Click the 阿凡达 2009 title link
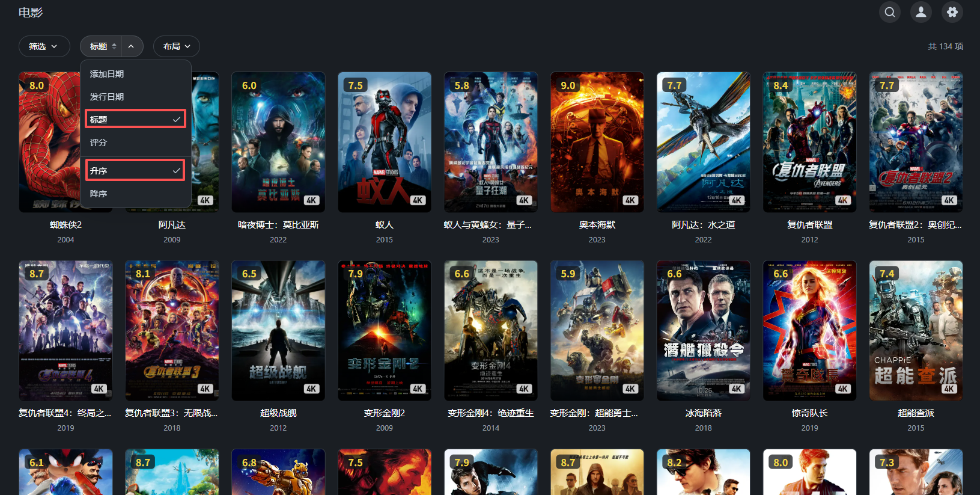The width and height of the screenshot is (980, 495). [172, 225]
